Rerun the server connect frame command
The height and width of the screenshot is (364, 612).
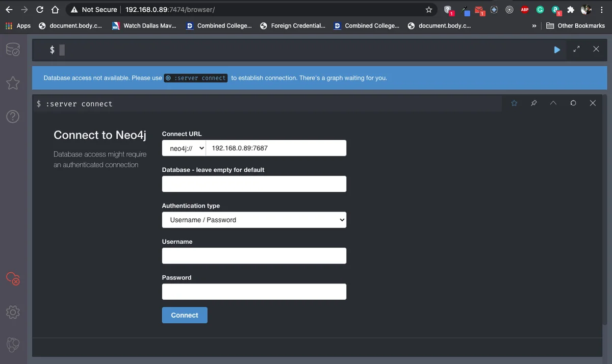(x=573, y=103)
